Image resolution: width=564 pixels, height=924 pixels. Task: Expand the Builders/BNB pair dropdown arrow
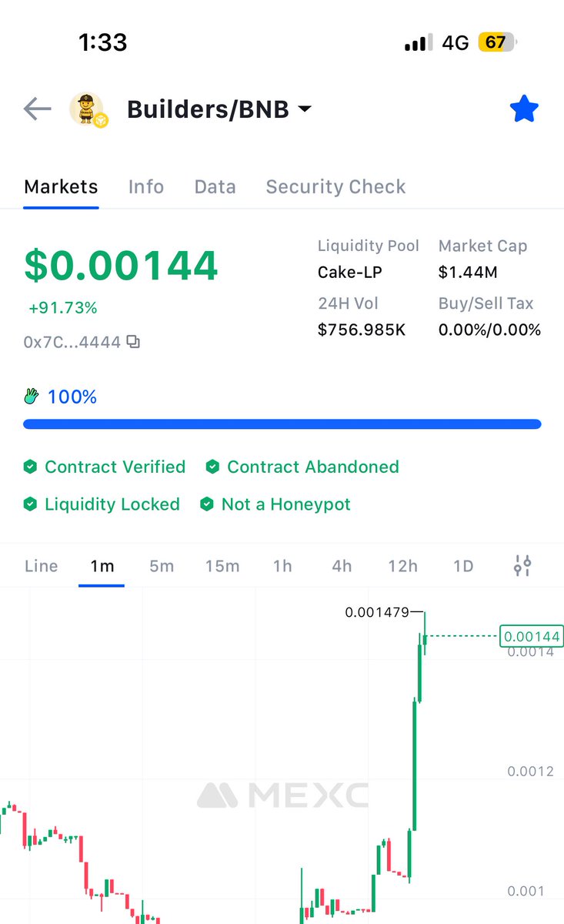pyautogui.click(x=305, y=109)
